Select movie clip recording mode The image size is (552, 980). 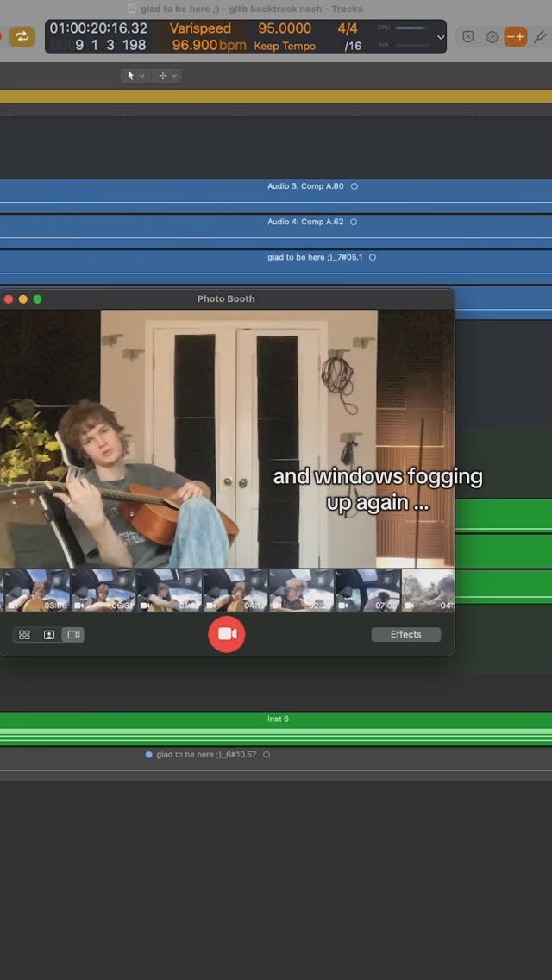click(73, 635)
